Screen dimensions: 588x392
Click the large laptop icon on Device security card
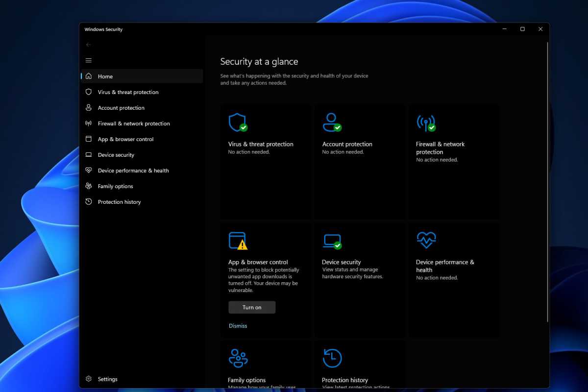pos(332,241)
